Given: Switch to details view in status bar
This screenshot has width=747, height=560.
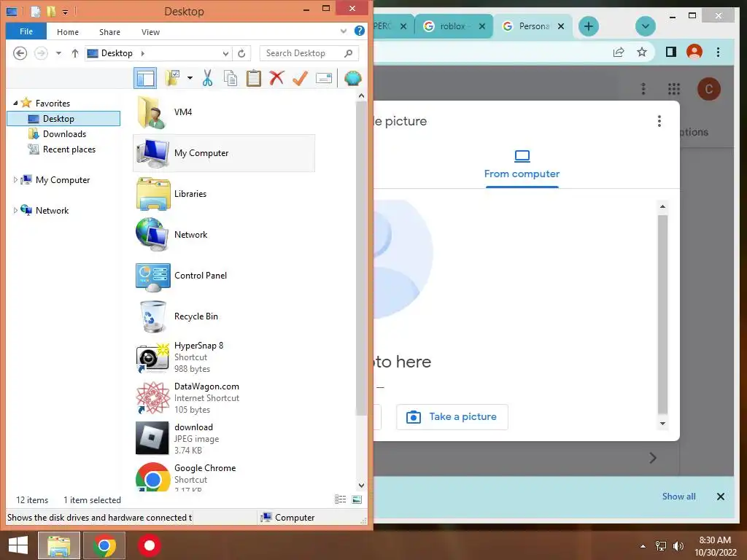Looking at the screenshot, I should [340, 499].
